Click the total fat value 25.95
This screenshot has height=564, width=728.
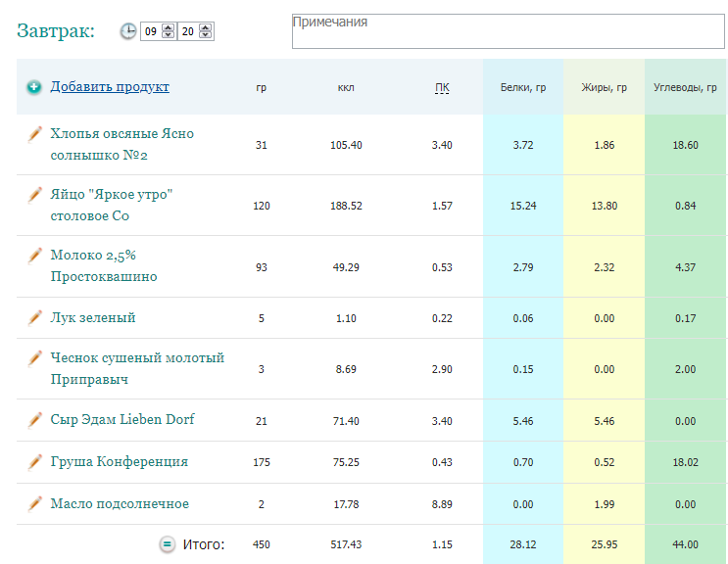(604, 545)
